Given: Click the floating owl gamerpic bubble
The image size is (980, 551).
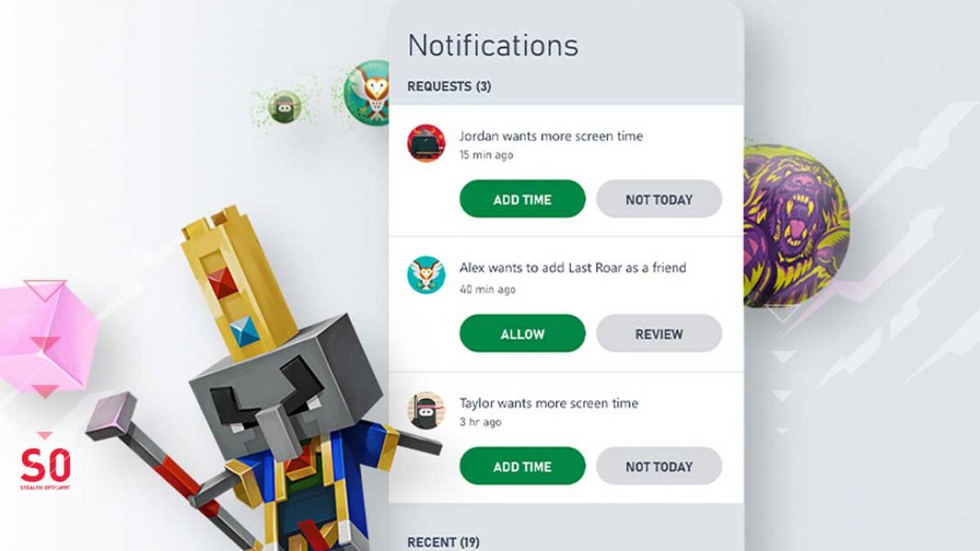Looking at the screenshot, I should pos(370,93).
